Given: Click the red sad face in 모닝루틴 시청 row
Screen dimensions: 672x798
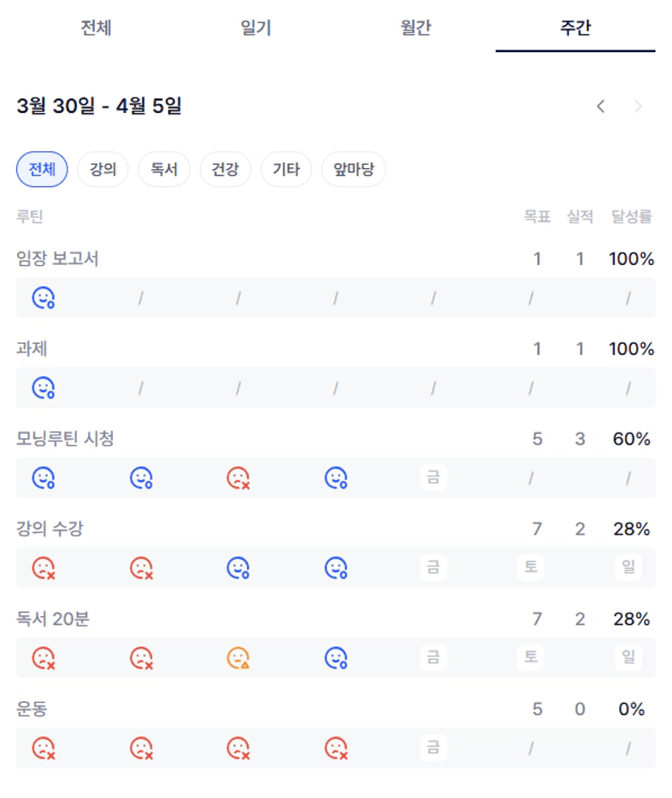Looking at the screenshot, I should click(x=238, y=478).
